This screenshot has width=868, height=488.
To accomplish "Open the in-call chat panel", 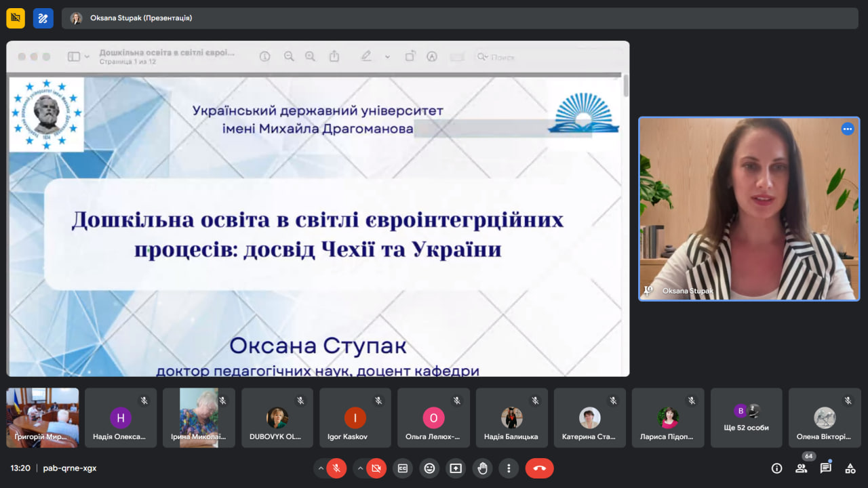I will [825, 468].
